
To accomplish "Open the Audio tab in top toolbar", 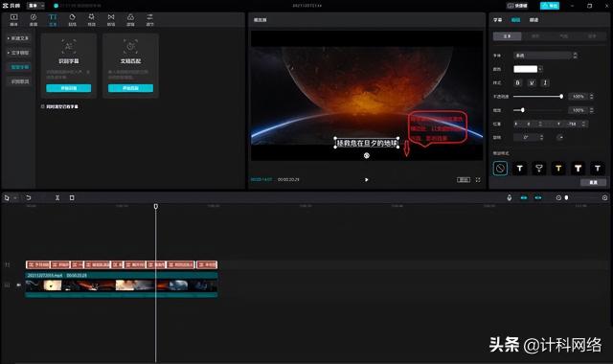I will [34, 19].
